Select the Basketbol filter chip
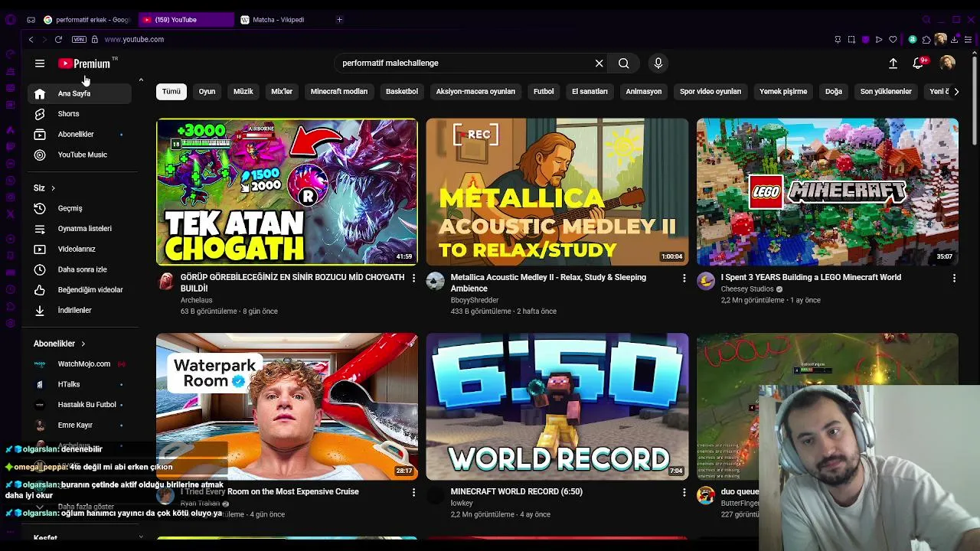 point(402,92)
